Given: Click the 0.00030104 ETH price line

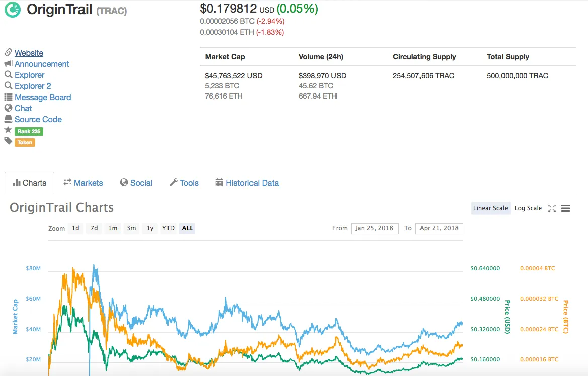Looking at the screenshot, I should pyautogui.click(x=242, y=32).
